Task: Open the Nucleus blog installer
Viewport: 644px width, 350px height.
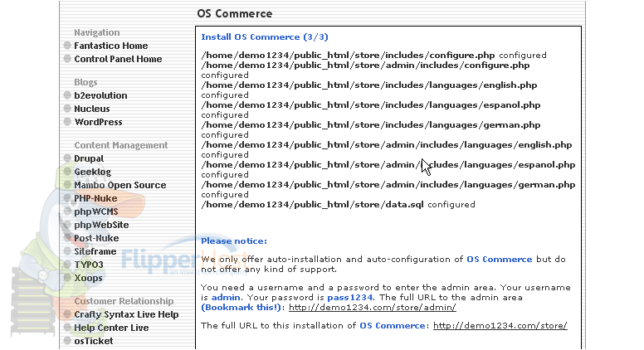Action: pos(92,109)
